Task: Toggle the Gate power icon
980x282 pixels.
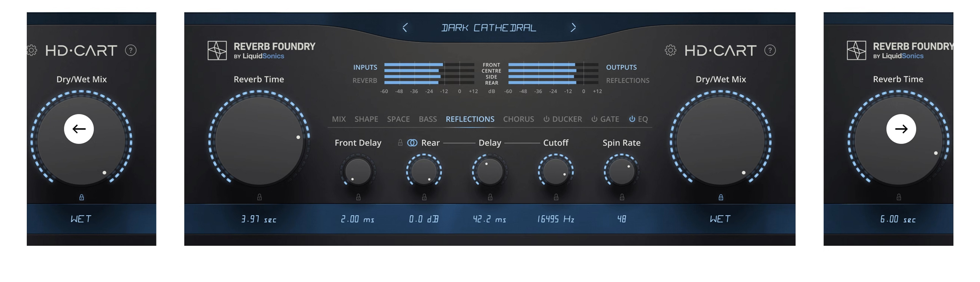Action: (594, 119)
